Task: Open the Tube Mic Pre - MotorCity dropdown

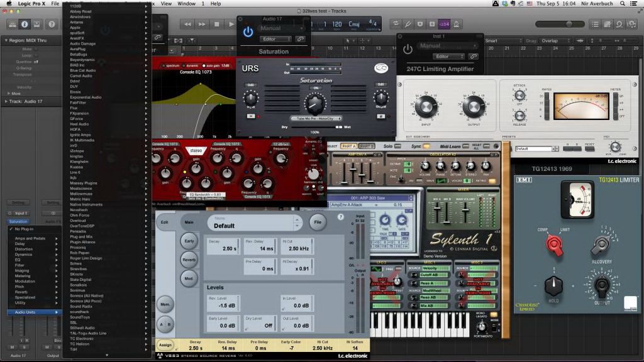Action: point(316,118)
